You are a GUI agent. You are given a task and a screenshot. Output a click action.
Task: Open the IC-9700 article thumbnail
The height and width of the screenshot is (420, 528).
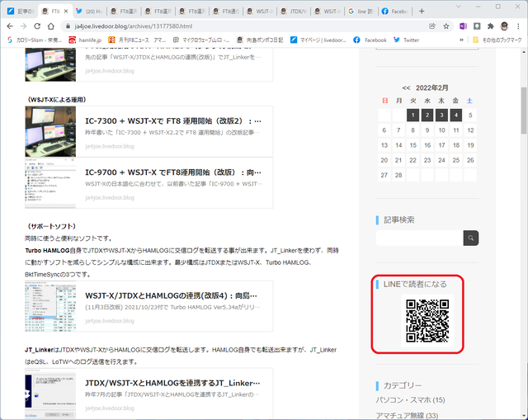(x=50, y=183)
